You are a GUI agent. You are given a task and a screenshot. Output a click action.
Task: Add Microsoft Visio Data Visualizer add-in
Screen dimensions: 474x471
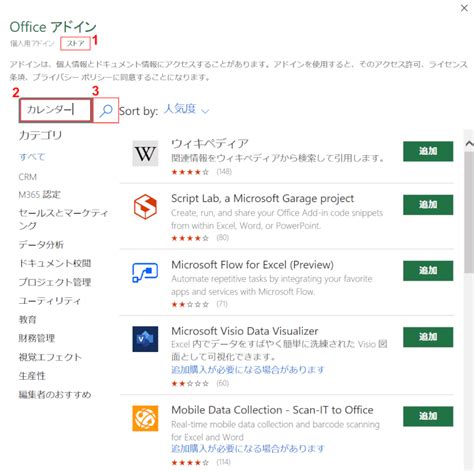428,337
